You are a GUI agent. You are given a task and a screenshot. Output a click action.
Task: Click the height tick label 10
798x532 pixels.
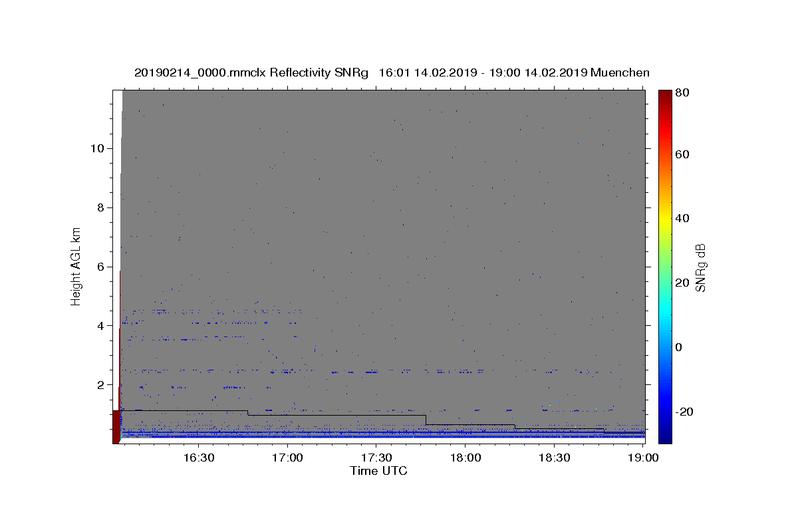[98, 148]
